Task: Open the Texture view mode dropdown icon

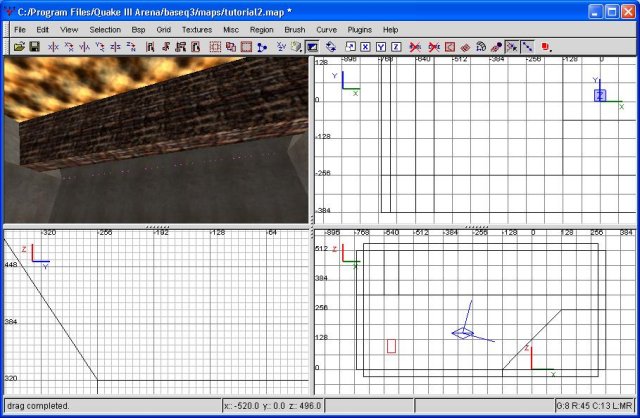Action: coord(296,47)
